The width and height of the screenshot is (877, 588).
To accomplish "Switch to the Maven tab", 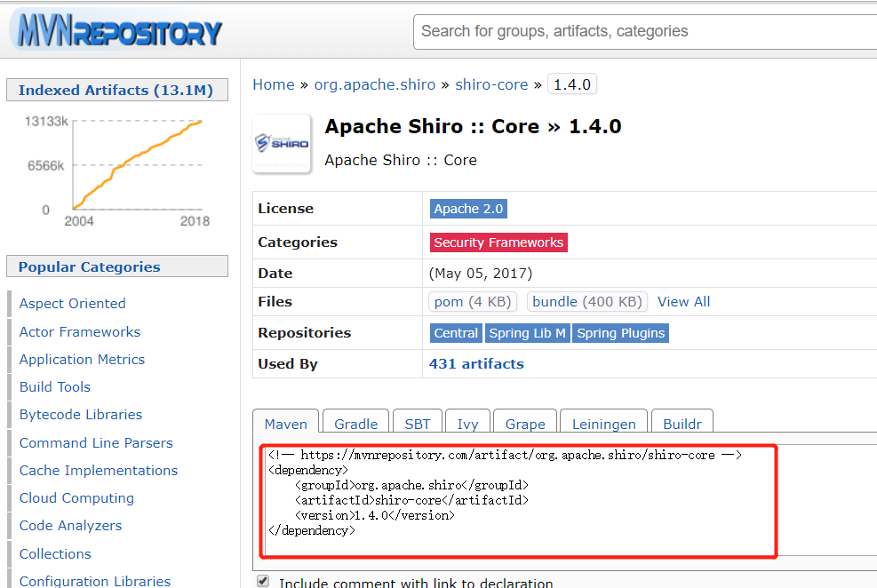I will [286, 424].
